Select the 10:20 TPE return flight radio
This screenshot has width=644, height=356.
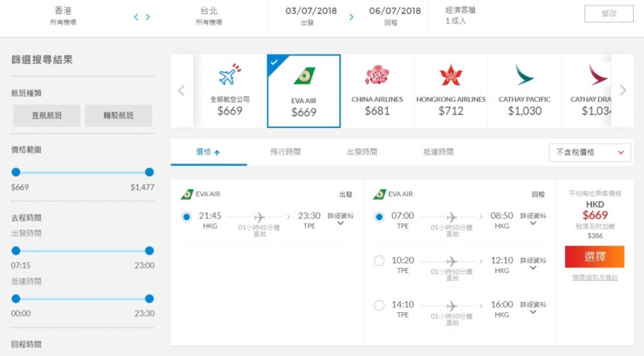[379, 261]
